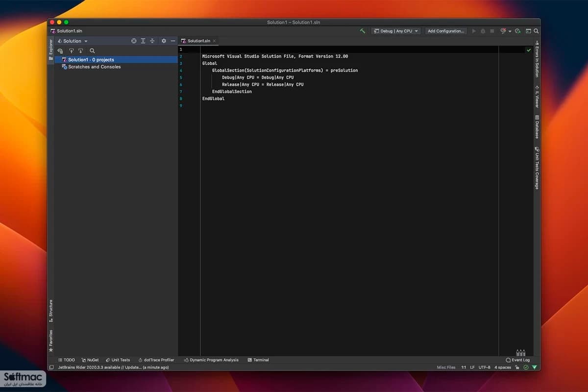Screen dimensions: 588x392
Task: Click the 1:1 caret position indicator
Action: 464,367
